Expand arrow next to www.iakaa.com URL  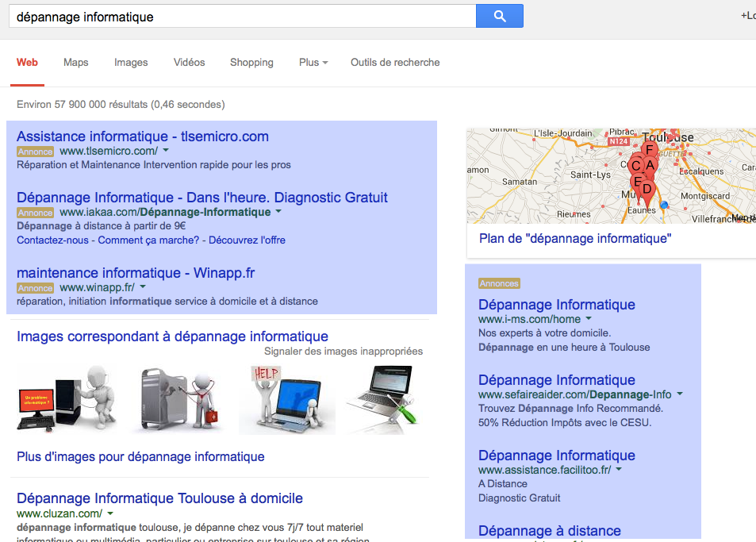(278, 212)
